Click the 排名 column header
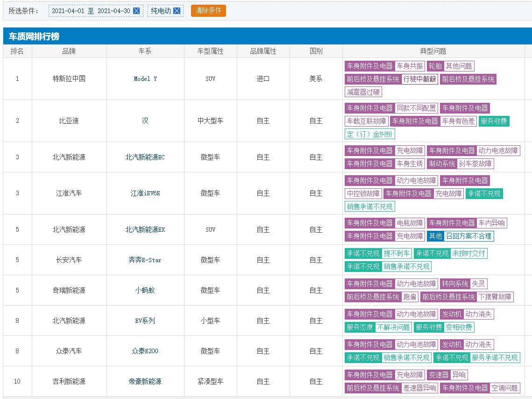The width and height of the screenshot is (532, 399). [x=17, y=51]
